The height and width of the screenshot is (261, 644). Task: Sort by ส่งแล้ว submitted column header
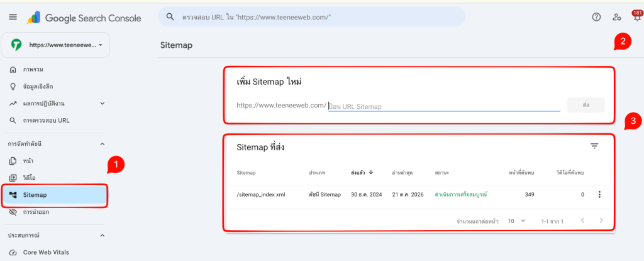358,172
